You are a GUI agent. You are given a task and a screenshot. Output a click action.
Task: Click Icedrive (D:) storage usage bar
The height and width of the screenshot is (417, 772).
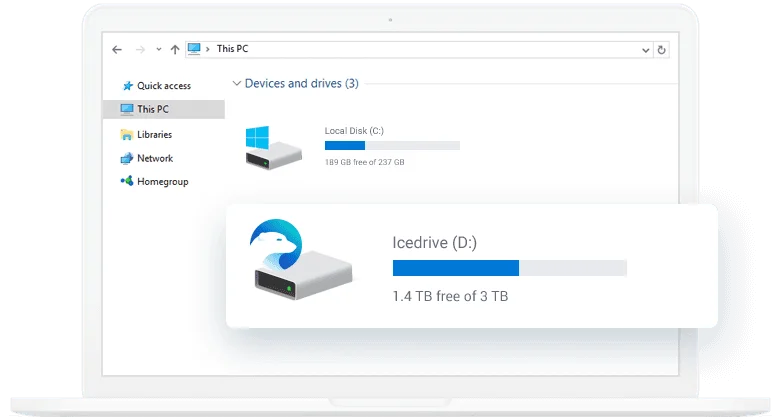(x=510, y=268)
